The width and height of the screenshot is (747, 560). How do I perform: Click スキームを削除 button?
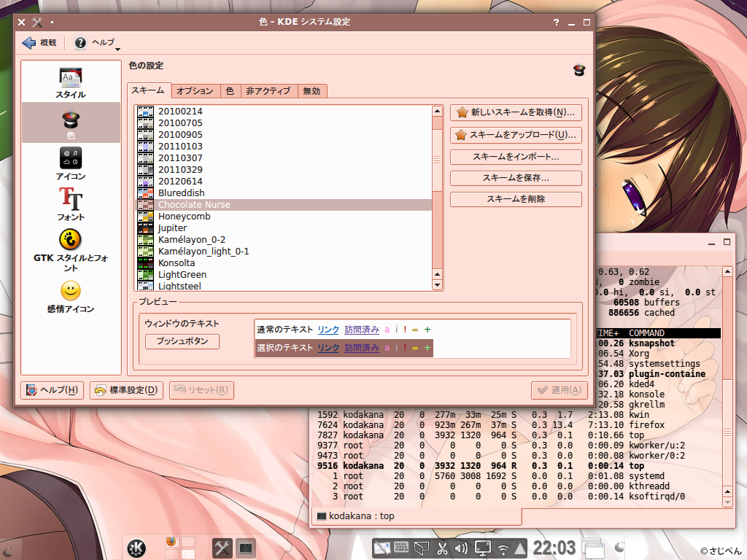point(516,199)
